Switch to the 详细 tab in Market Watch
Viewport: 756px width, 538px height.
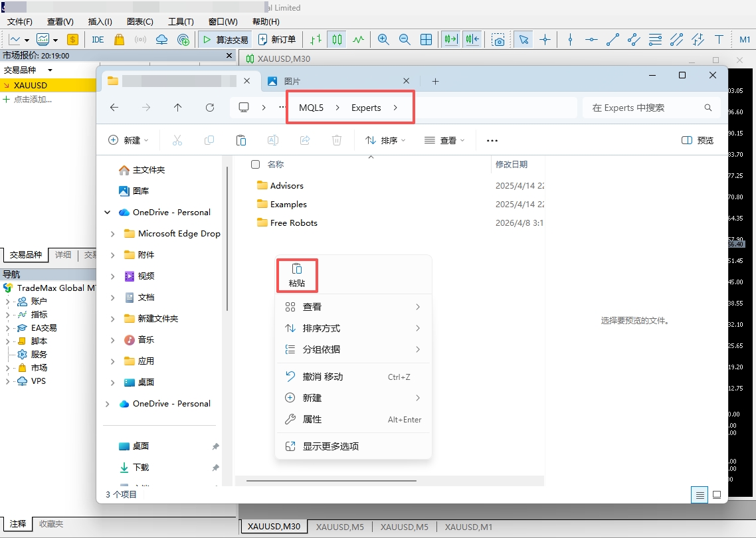62,254
